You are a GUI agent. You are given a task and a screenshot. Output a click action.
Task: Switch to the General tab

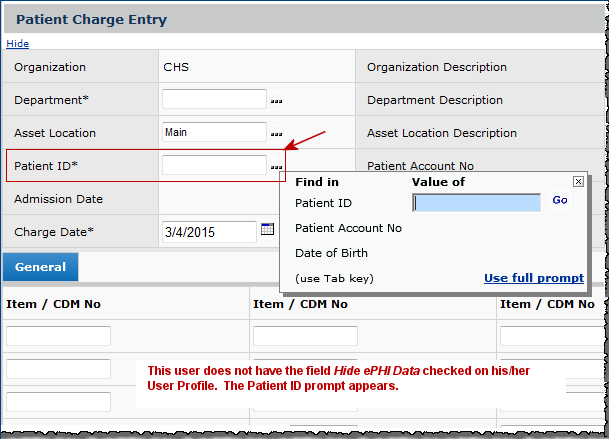(40, 267)
